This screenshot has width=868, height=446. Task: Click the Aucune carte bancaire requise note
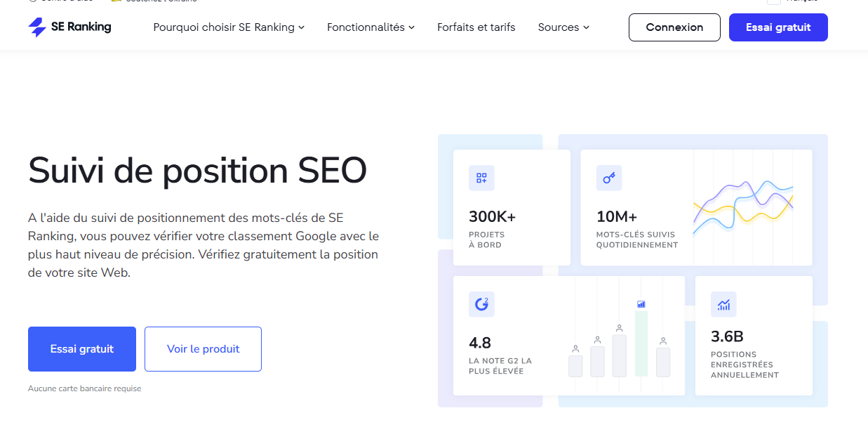(84, 388)
